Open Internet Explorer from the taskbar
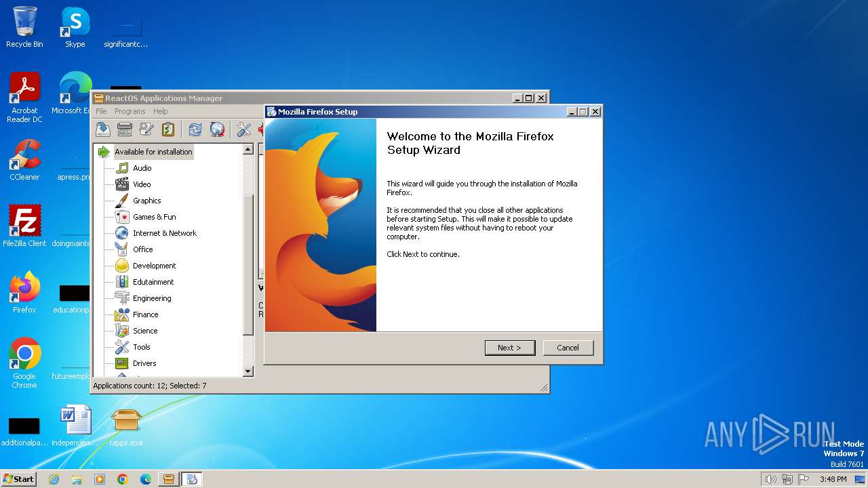The image size is (868, 488). (x=54, y=479)
